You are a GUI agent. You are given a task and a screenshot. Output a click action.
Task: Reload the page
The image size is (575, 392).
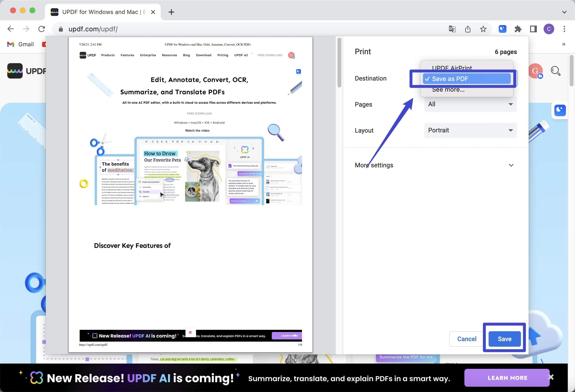42,29
